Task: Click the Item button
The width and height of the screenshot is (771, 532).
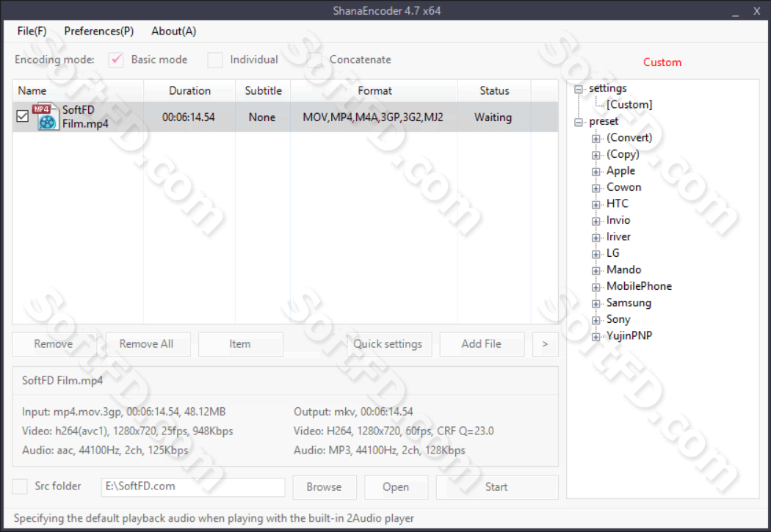Action: pos(240,344)
